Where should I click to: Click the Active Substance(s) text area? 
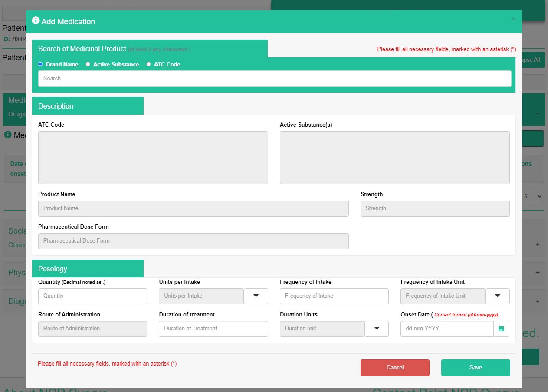[x=394, y=158]
